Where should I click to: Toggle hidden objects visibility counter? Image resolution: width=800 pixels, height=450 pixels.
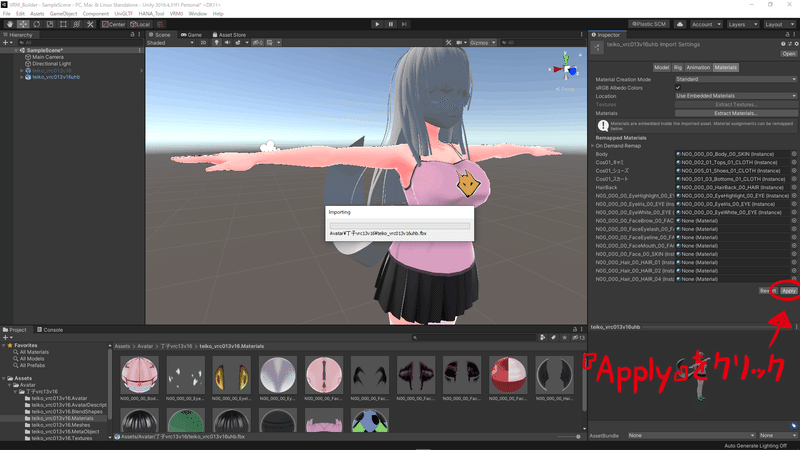point(258,42)
